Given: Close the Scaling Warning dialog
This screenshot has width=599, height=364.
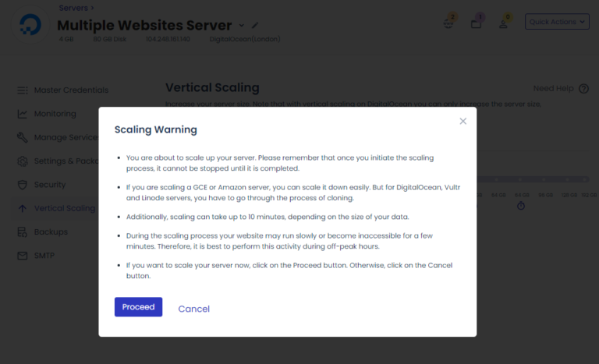Looking at the screenshot, I should tap(463, 121).
